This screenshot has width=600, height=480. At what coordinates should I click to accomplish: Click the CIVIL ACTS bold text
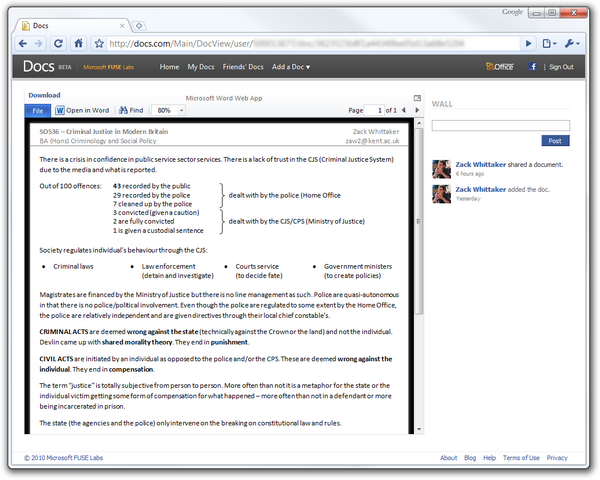pyautogui.click(x=56, y=359)
